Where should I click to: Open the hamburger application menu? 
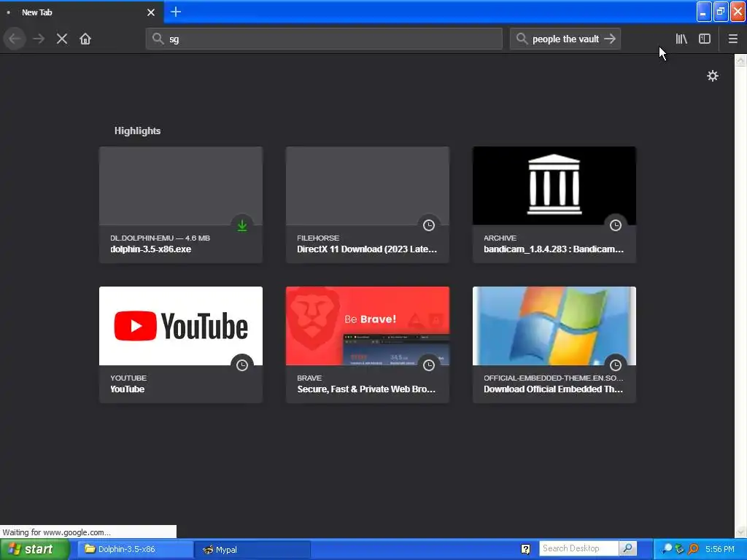[x=732, y=39]
